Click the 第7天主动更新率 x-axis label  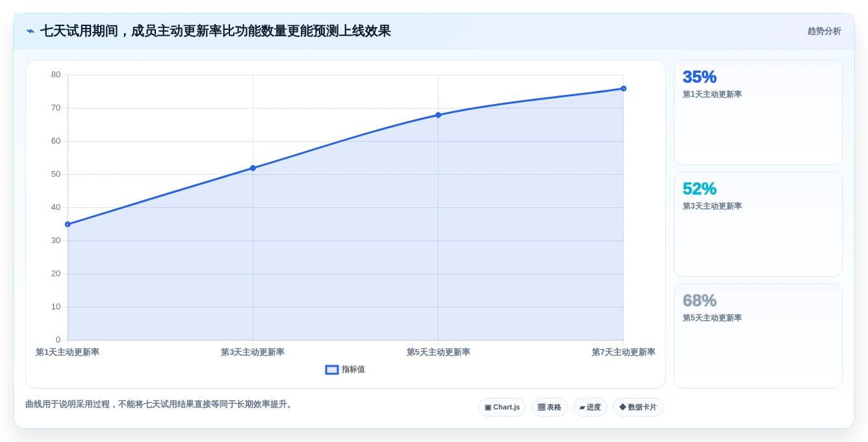[624, 352]
